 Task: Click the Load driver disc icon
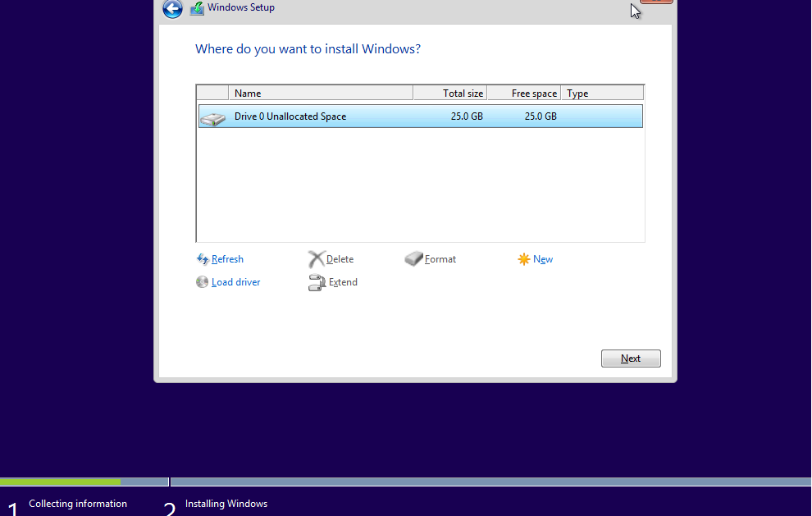tap(202, 282)
